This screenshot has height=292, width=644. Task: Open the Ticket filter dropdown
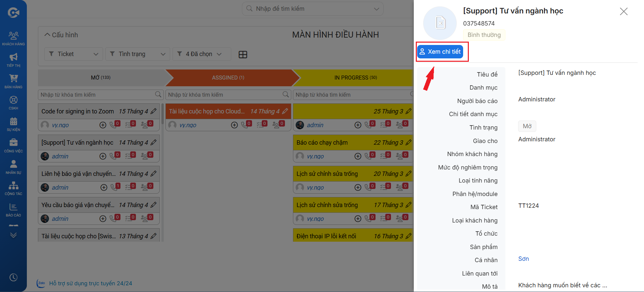(73, 54)
